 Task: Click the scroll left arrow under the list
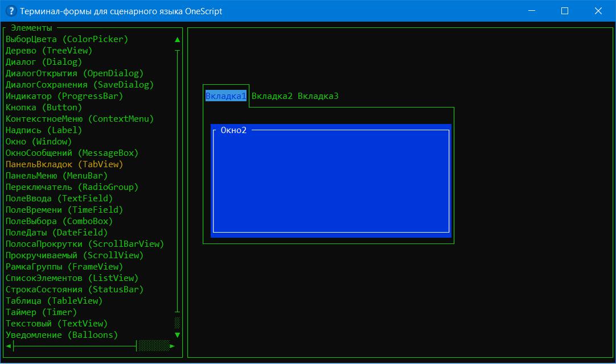[9, 346]
